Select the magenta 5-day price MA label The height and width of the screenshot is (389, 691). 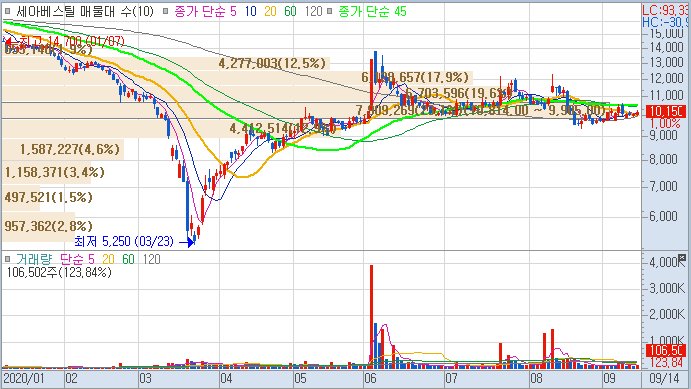click(206, 11)
